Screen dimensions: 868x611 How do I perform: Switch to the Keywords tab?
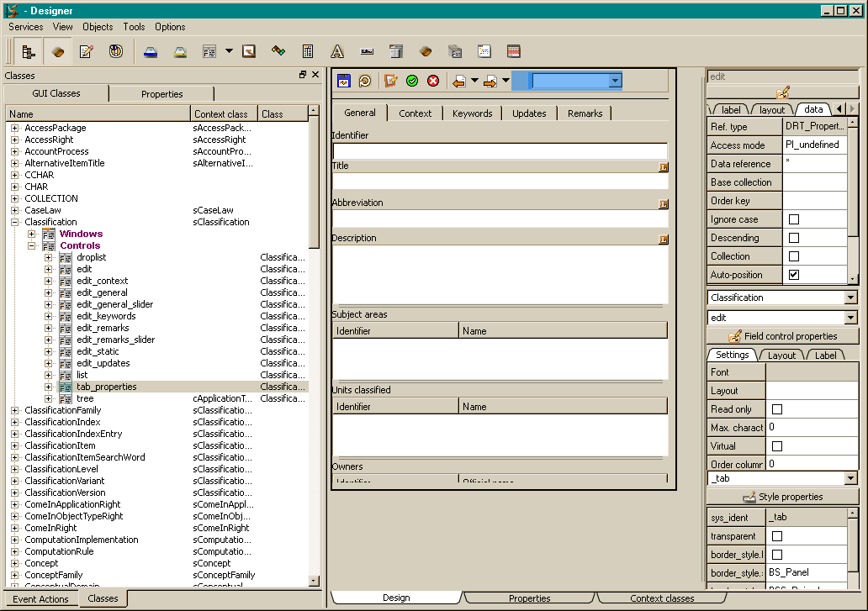(472, 113)
